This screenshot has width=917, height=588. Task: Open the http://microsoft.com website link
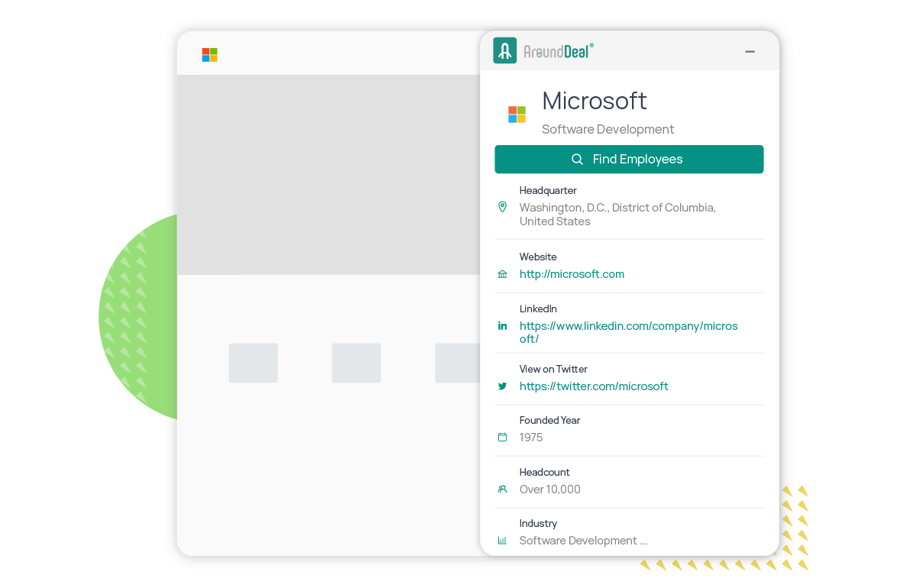tap(572, 274)
